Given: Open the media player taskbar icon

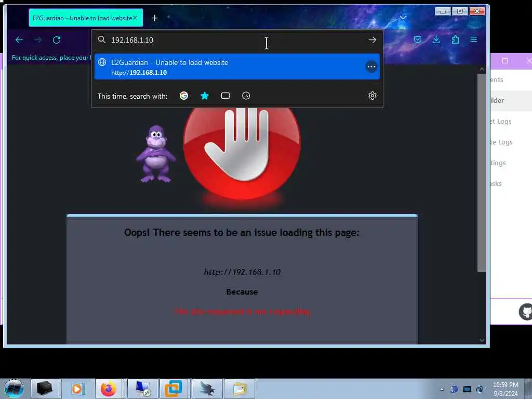Looking at the screenshot, I should [77, 389].
